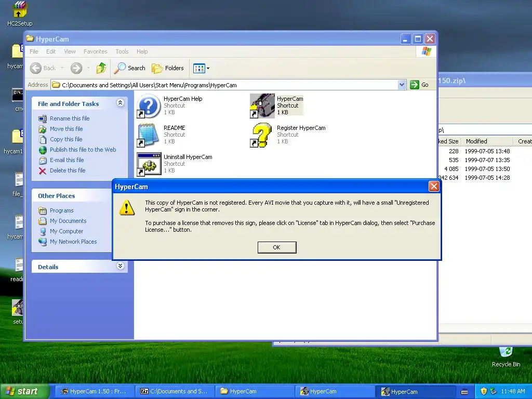Select the 1999-07-07 13:35 row in 7-Zip window
Screen dimensions: 532x399
[485, 160]
